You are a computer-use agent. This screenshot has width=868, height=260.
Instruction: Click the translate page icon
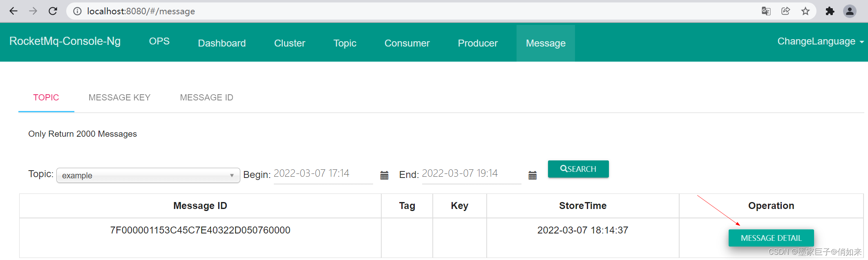(766, 11)
